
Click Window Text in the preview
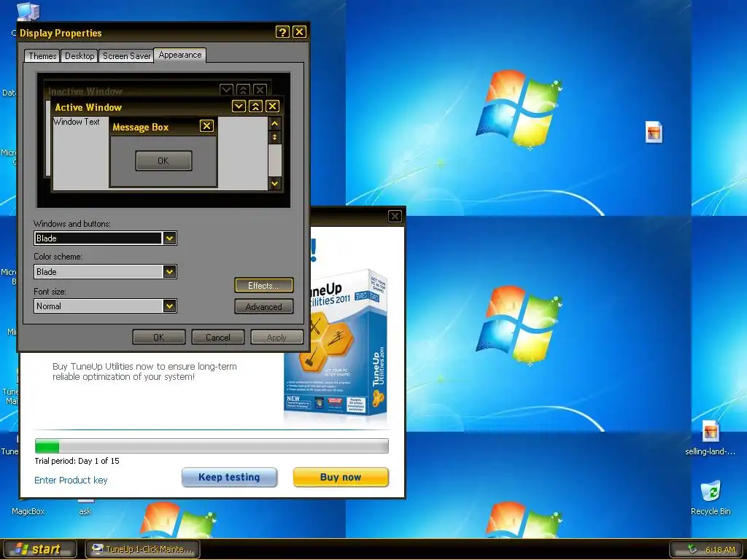(77, 122)
